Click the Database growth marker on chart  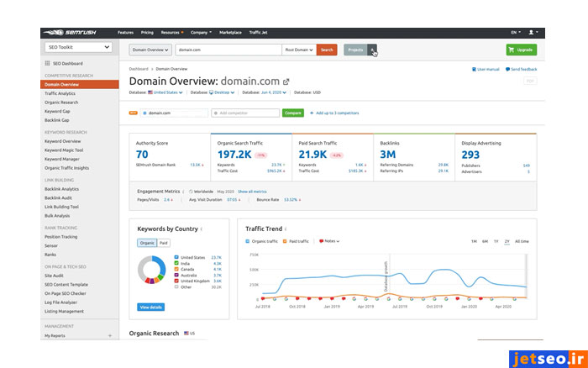pos(386,276)
